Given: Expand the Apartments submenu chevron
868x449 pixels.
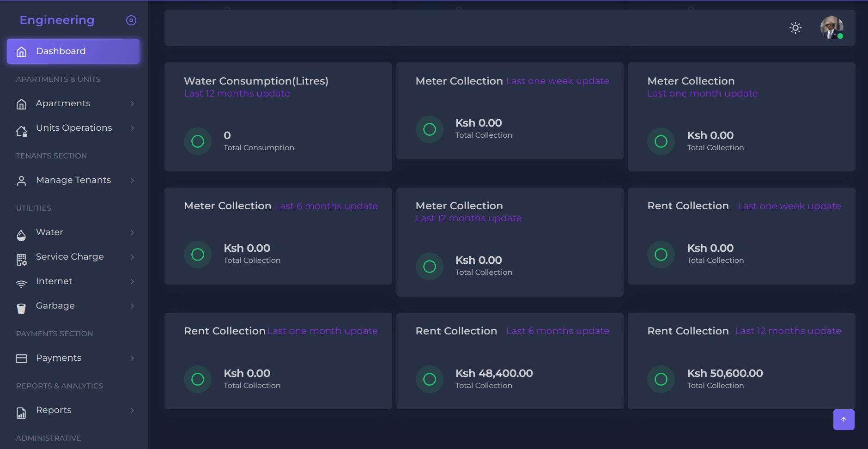Looking at the screenshot, I should 132,104.
